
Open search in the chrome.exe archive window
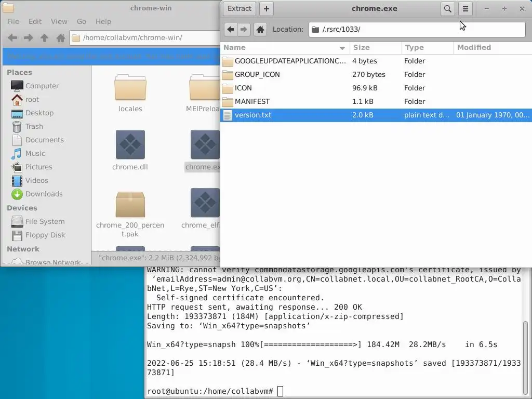(447, 9)
